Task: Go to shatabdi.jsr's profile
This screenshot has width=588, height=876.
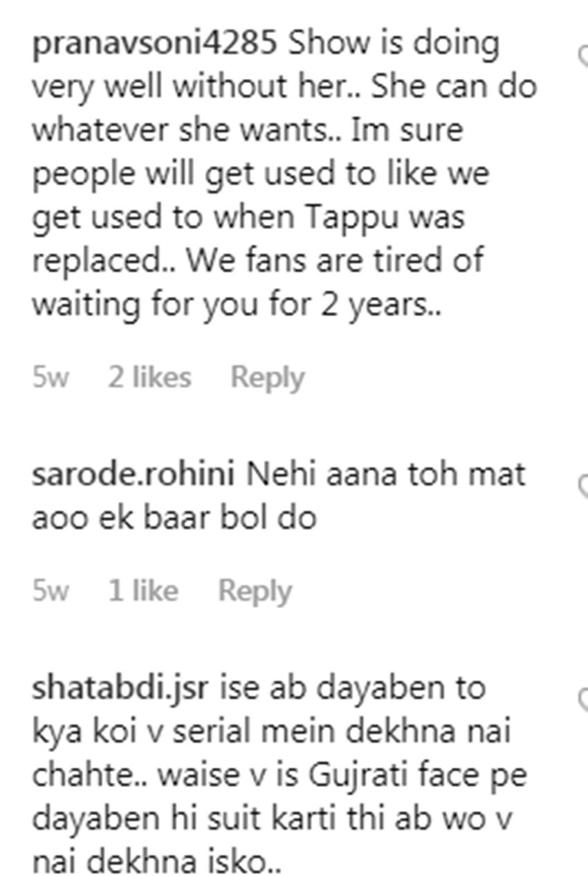Action: point(119,688)
